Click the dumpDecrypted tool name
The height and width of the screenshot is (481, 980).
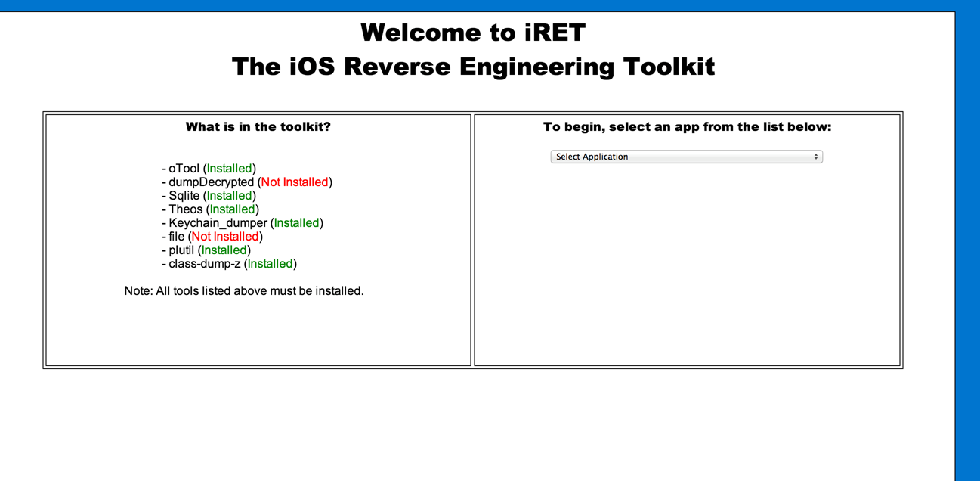tap(211, 182)
